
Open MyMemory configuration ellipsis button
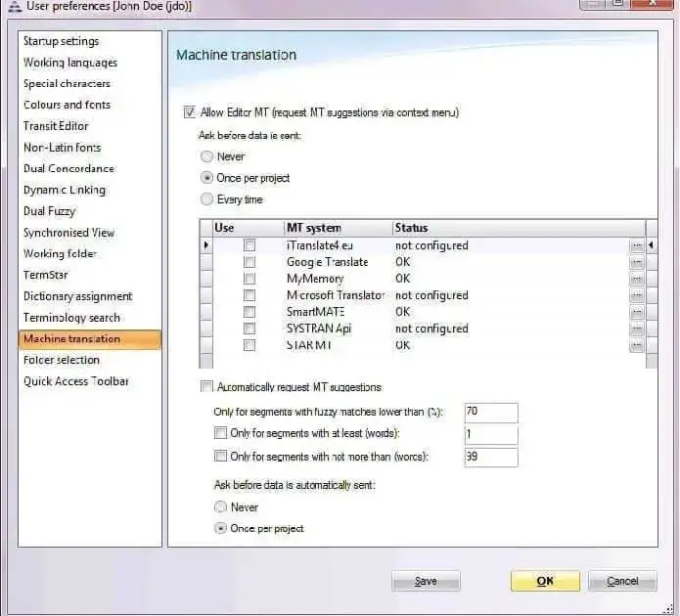point(636,280)
